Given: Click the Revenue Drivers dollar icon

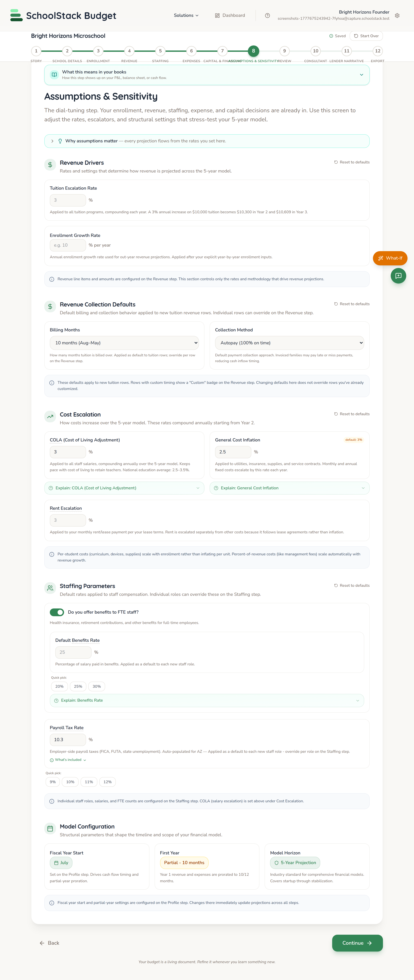Looking at the screenshot, I should click(x=50, y=165).
